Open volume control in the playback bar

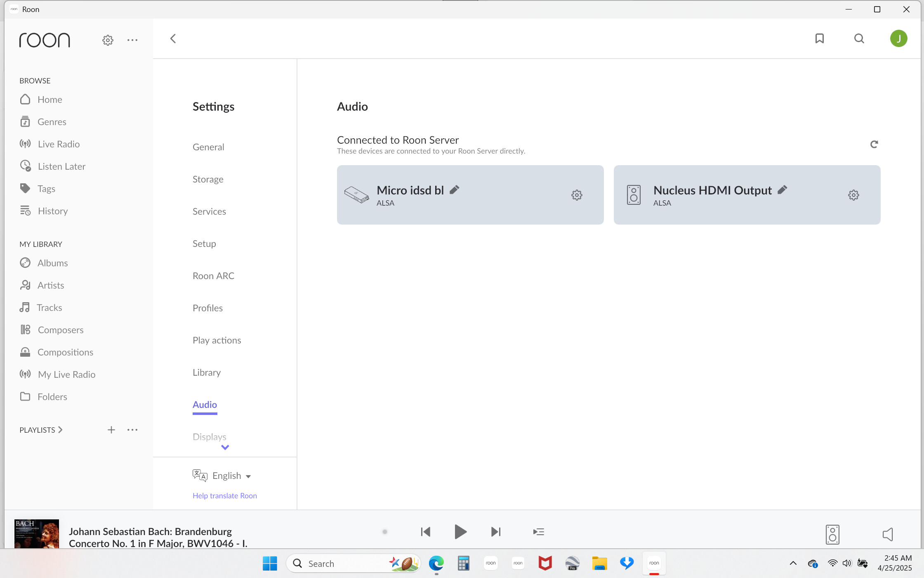[888, 534]
